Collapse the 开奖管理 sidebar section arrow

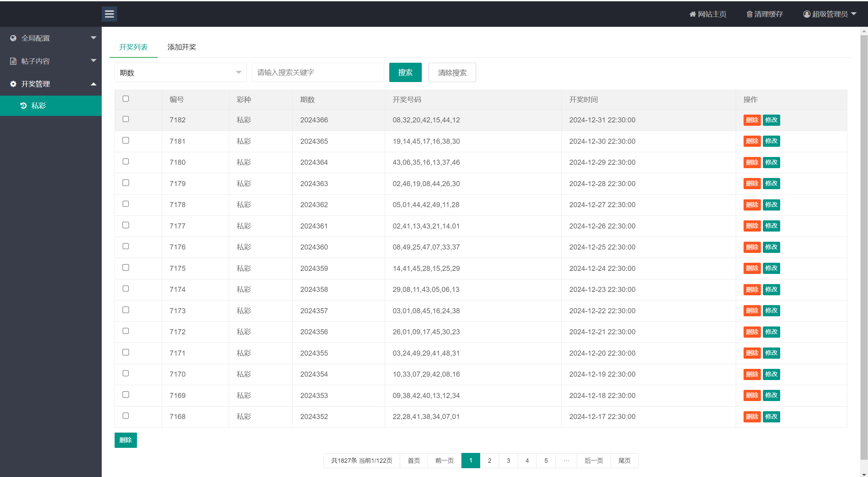pos(94,84)
